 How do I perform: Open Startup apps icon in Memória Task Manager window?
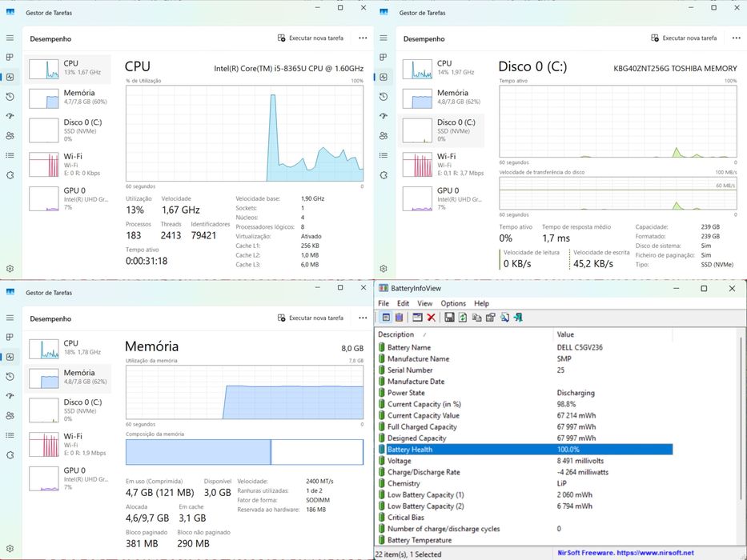pos(10,396)
